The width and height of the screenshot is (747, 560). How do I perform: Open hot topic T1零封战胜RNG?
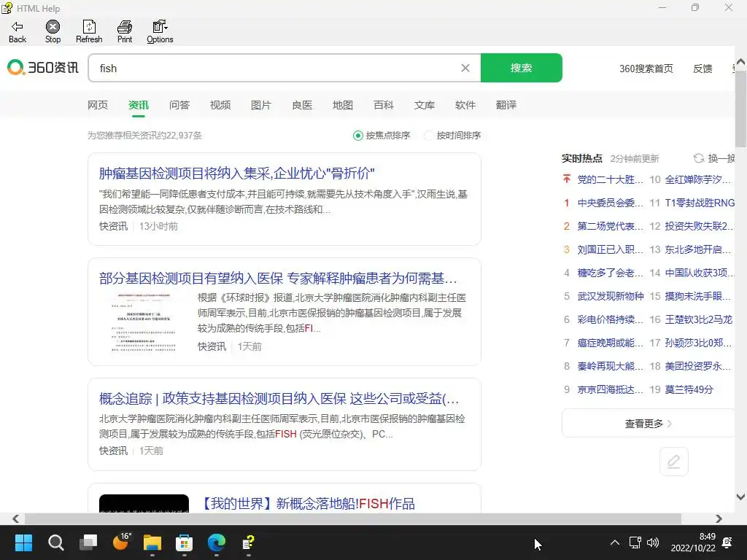point(700,203)
